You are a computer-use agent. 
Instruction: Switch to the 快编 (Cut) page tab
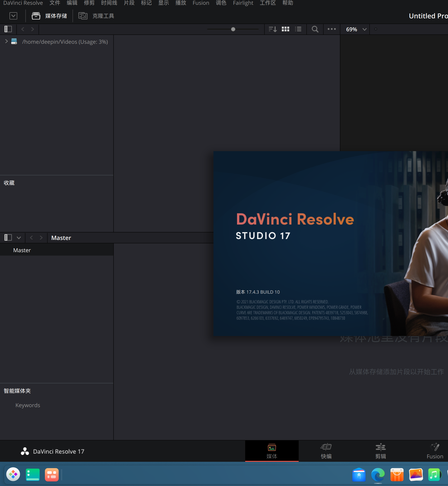326,451
